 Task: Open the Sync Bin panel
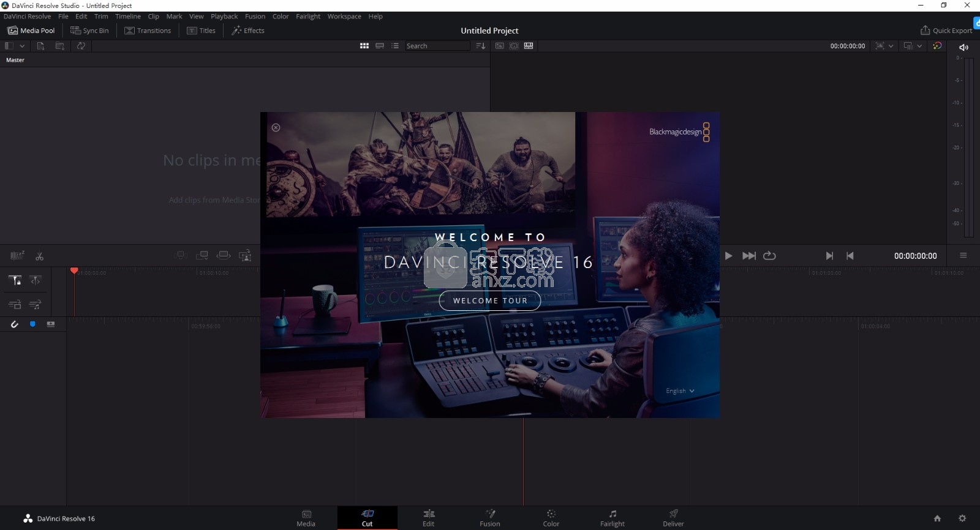(89, 31)
